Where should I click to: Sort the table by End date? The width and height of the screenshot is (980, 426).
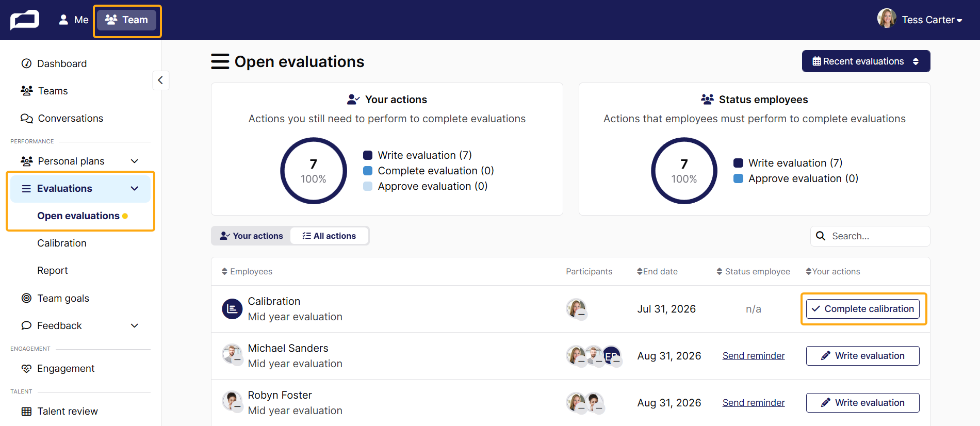(657, 271)
